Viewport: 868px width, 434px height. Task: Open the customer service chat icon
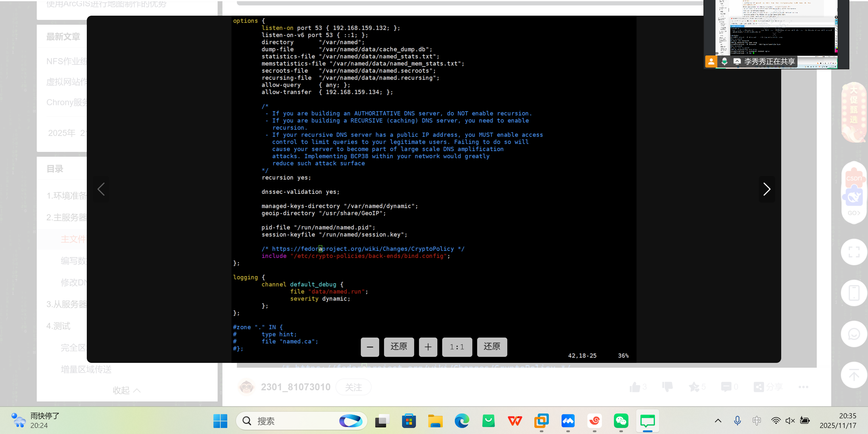point(854,334)
